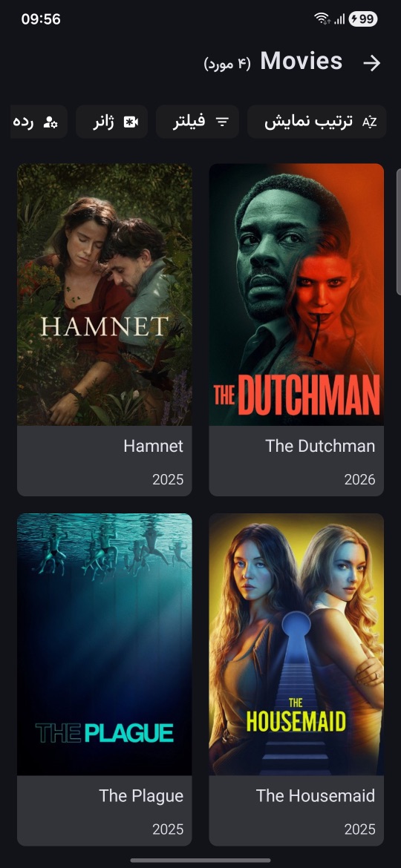Open The Housemaid movie poster

(296, 645)
